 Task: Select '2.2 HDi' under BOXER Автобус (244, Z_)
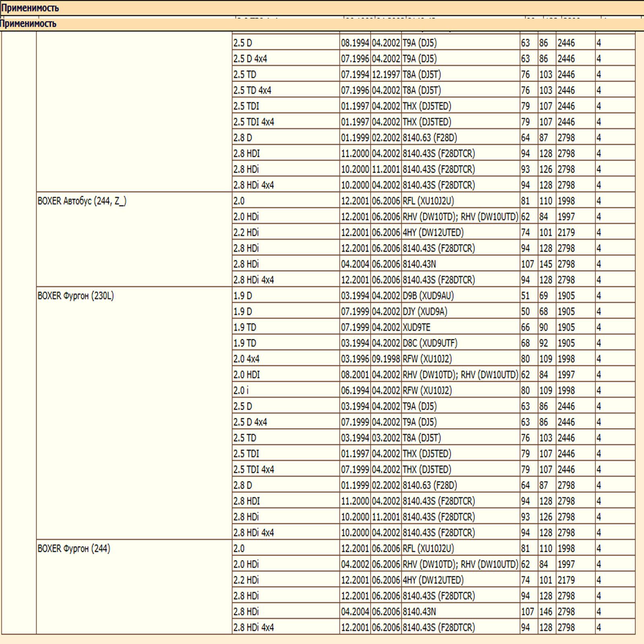286,233
